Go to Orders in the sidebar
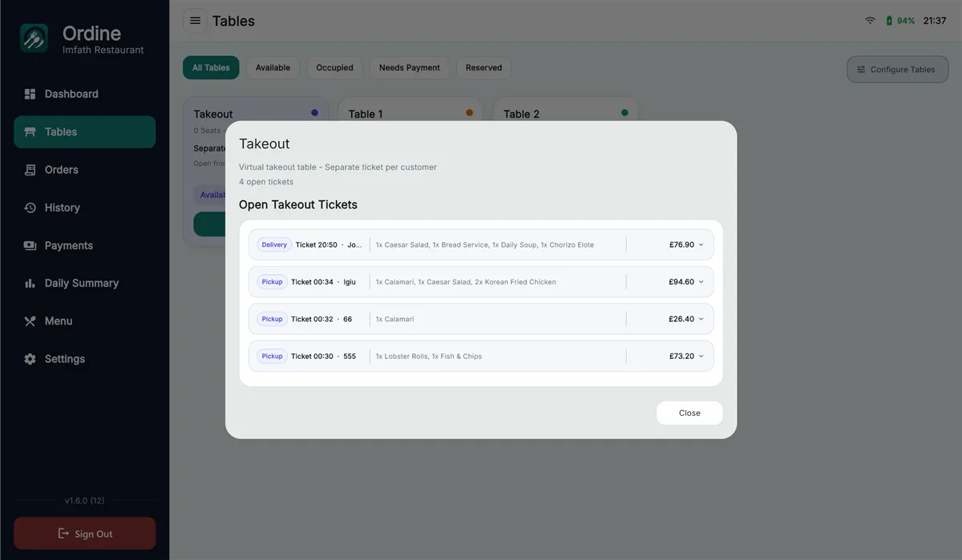This screenshot has height=560, width=962. pyautogui.click(x=85, y=170)
